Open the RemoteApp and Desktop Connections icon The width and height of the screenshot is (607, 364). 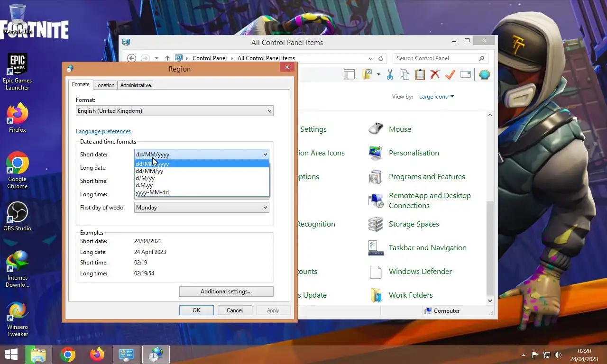tap(420, 200)
